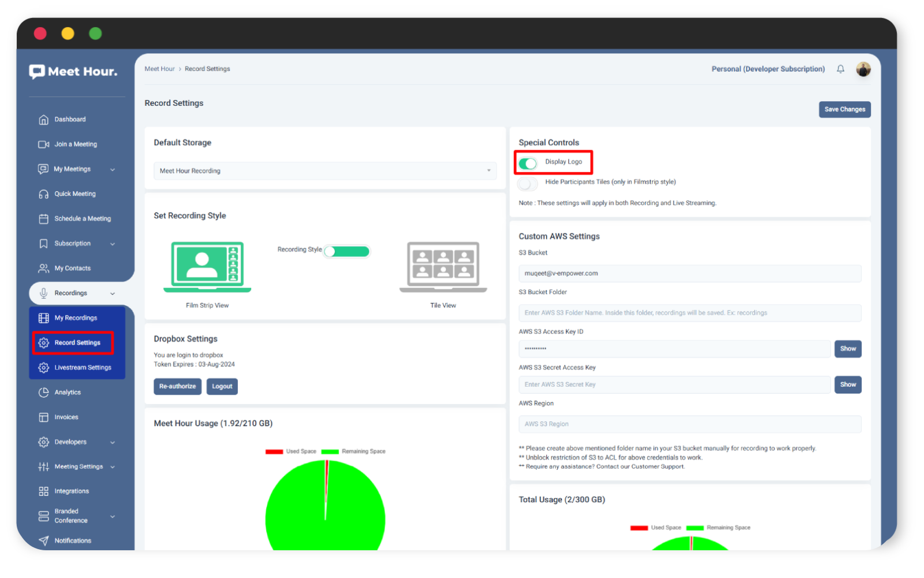The width and height of the screenshot is (924, 578).
Task: Open the Default Storage dropdown
Action: tap(325, 171)
